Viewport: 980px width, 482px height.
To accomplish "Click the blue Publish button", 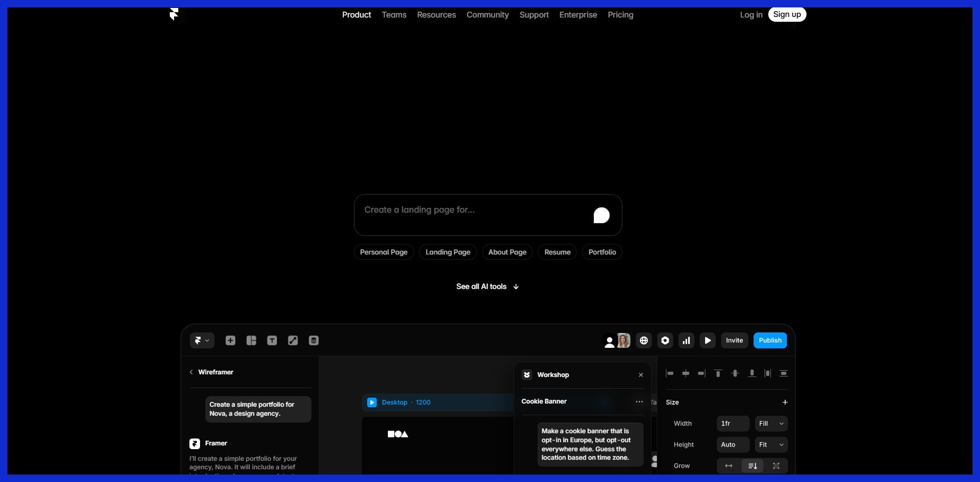I will [x=770, y=340].
